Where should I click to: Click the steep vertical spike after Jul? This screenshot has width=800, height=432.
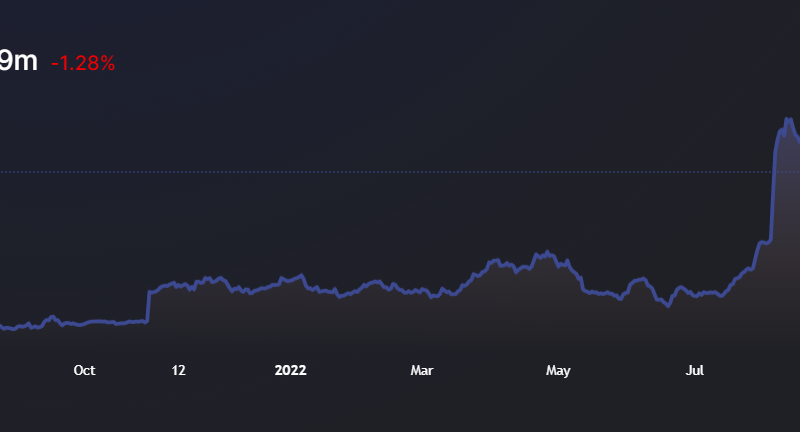774,190
